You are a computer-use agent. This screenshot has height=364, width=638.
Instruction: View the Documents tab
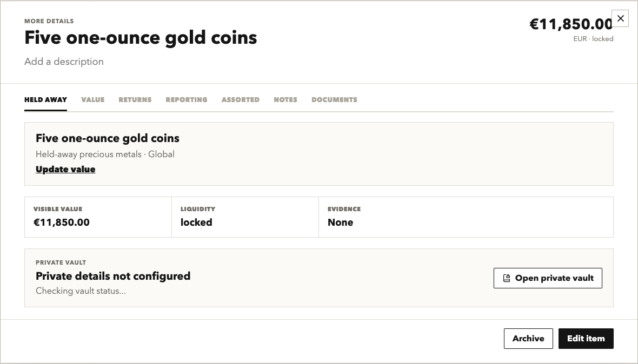(335, 100)
